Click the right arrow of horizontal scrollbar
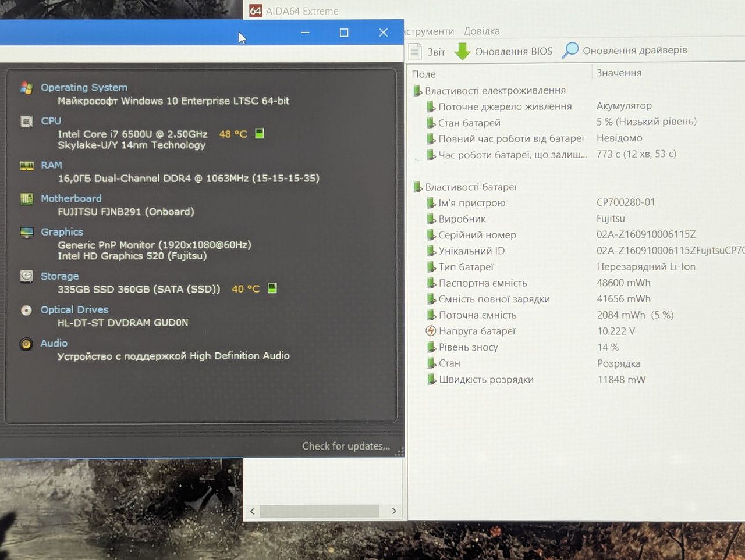The height and width of the screenshot is (560, 745). (x=394, y=511)
